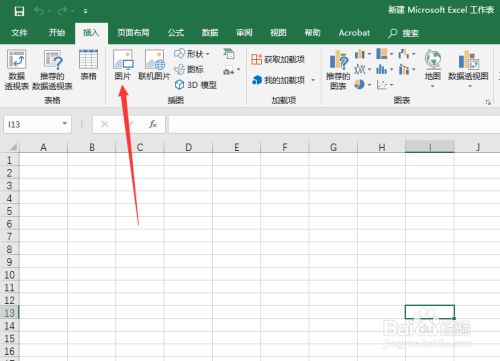Viewport: 500px width, 361px height.
Task: Click the Undo arrow icon
Action: (x=39, y=11)
